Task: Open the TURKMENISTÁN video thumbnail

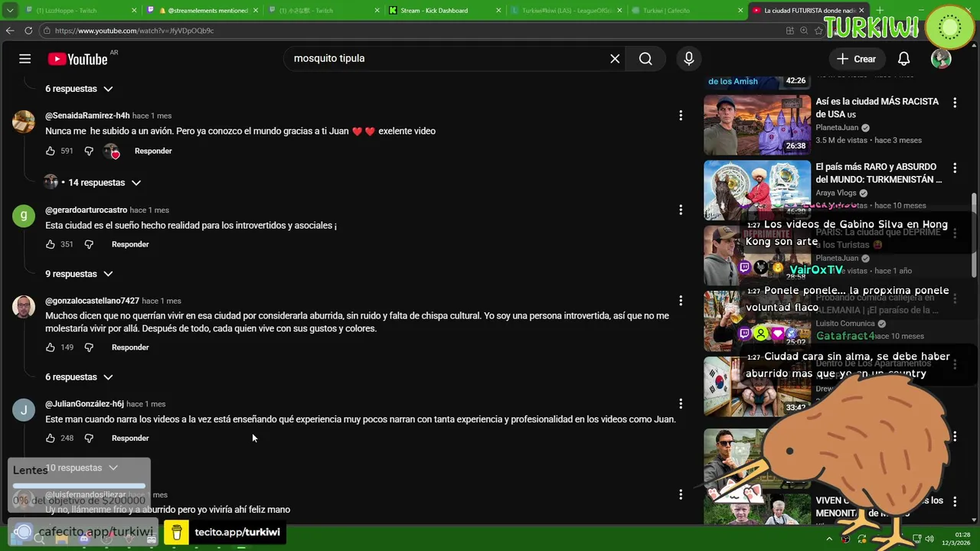Action: point(757,190)
